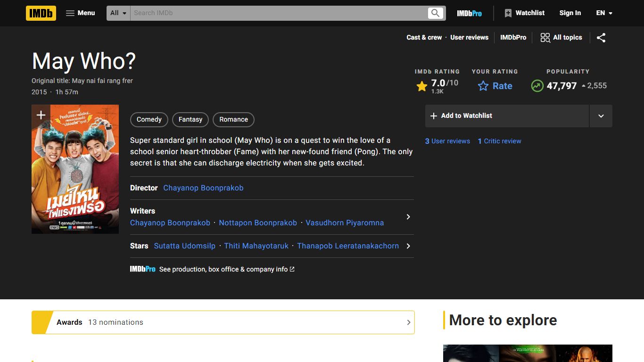Viewport: 644px width, 362px height.
Task: Click the Awards row chevron arrow
Action: point(408,322)
